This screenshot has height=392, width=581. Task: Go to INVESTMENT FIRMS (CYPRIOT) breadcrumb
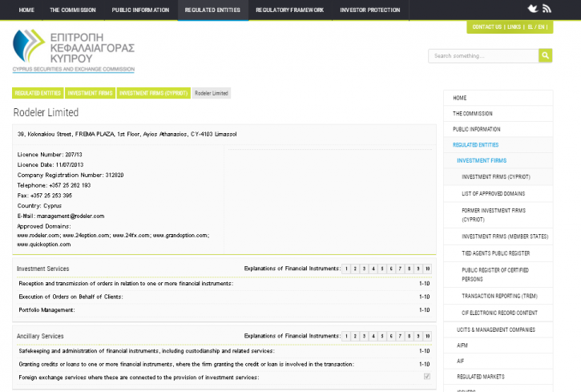tap(153, 93)
